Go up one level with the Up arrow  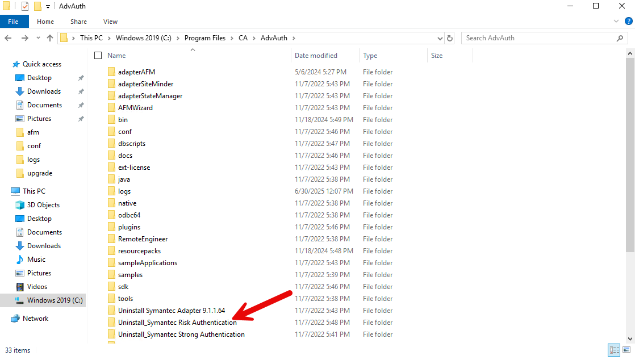tap(50, 38)
